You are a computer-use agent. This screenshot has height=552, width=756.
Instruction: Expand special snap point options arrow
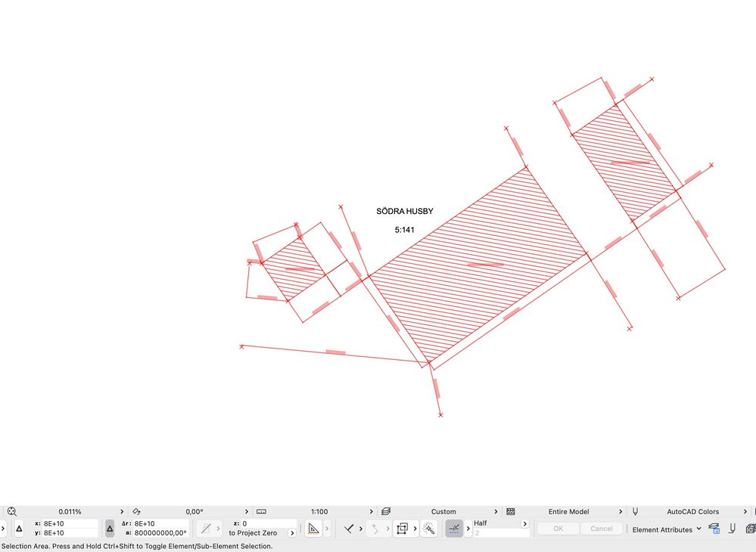point(468,529)
